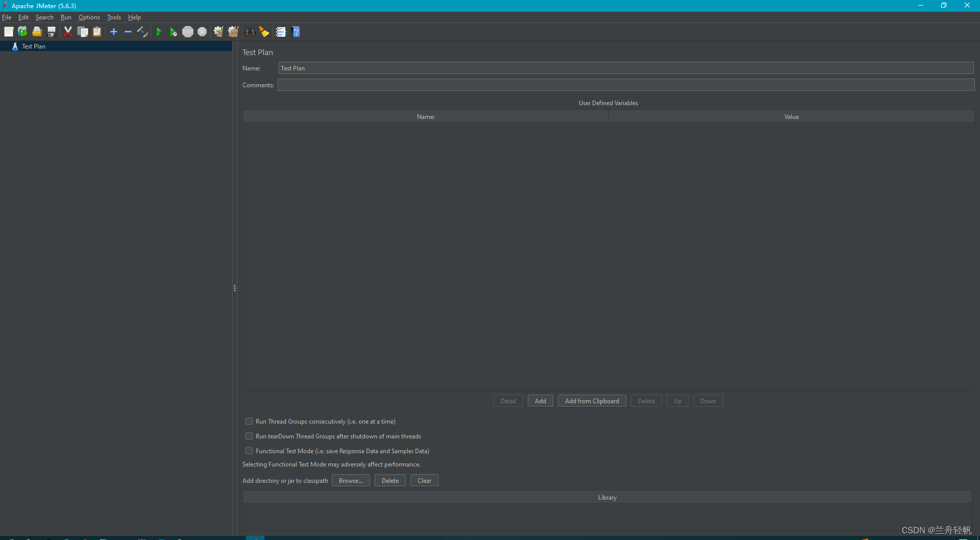Click the Down button

(708, 401)
